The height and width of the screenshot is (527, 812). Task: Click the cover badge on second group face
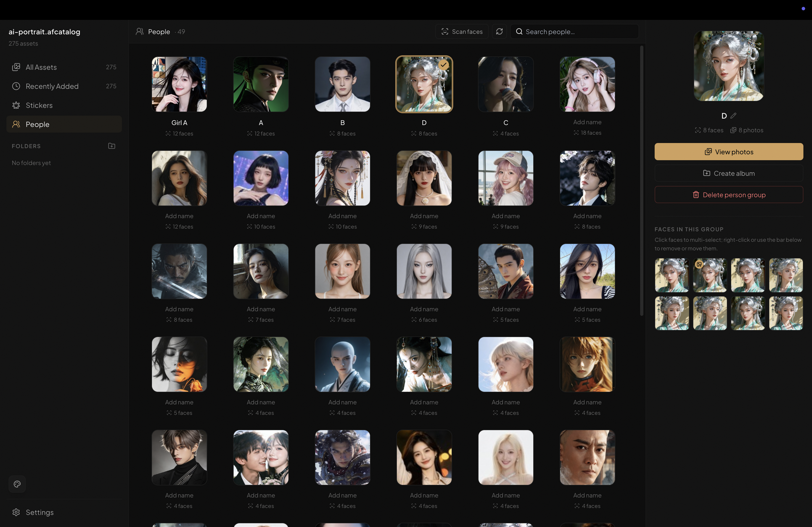699,264
